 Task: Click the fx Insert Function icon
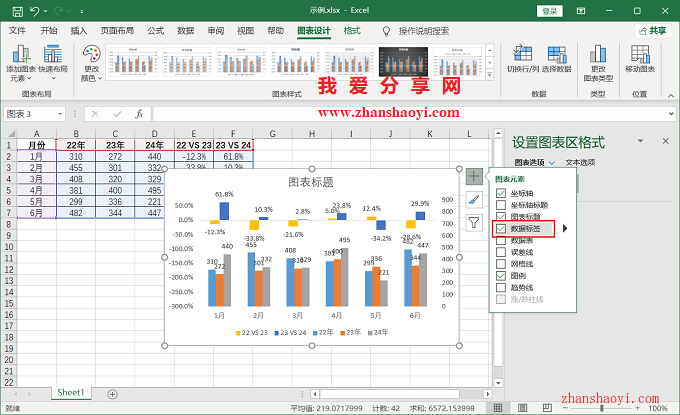(x=139, y=114)
